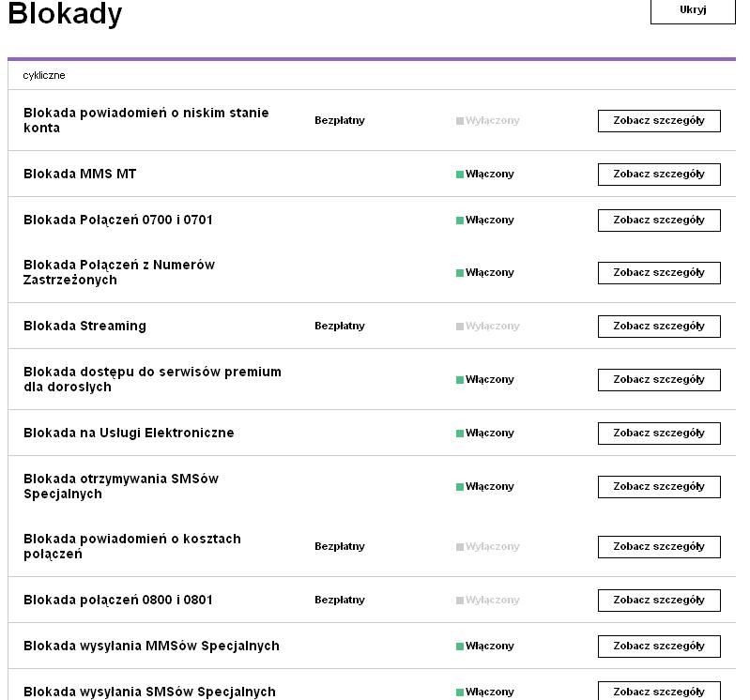Open details for Blokada na Usługi Elektroniczne
The width and height of the screenshot is (750, 700).
point(658,434)
